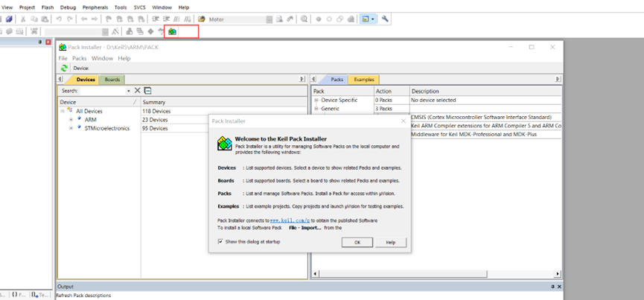Close the Output panel
Screen dimensions: 644x300
click(559, 287)
